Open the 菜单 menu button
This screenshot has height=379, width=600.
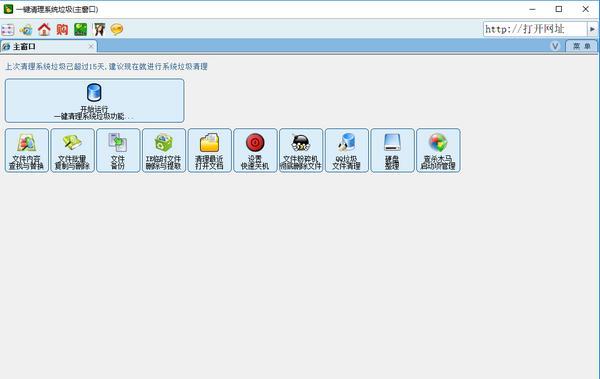click(581, 46)
